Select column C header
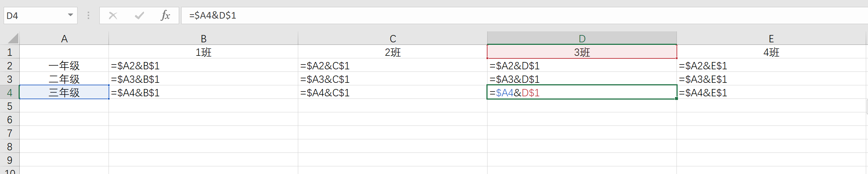The height and width of the screenshot is (174, 868). (393, 39)
